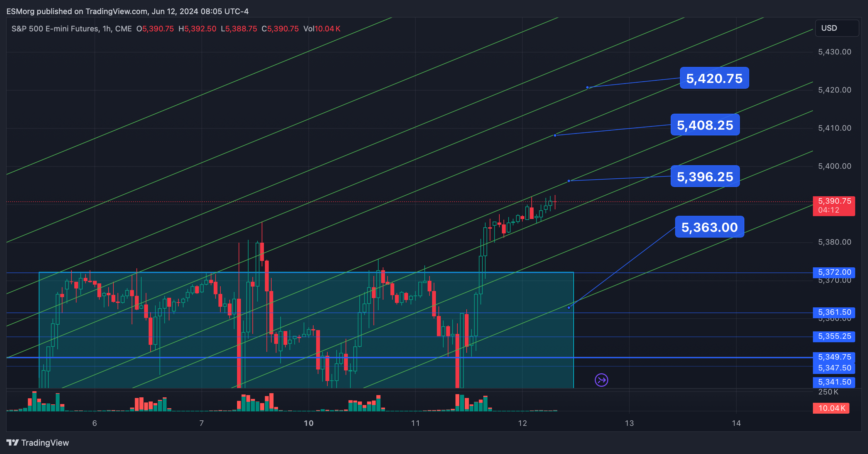
Task: Select the 5,363.00 price callout label
Action: [710, 227]
